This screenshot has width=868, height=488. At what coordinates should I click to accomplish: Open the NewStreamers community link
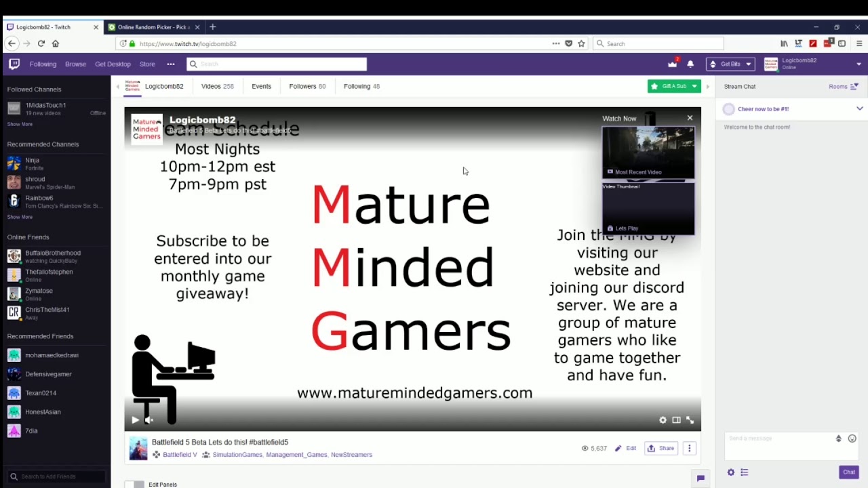[x=351, y=455]
